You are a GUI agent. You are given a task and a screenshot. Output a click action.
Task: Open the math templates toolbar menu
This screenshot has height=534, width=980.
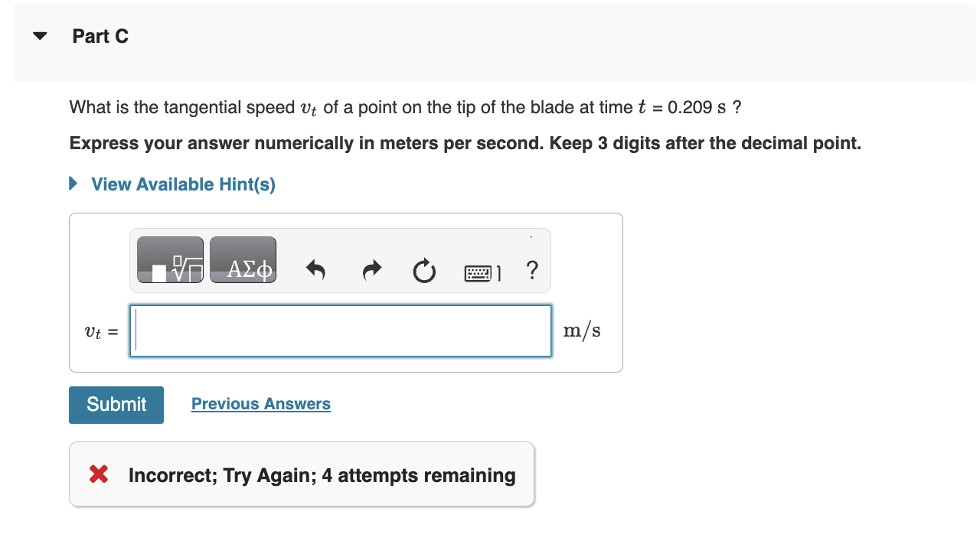170,259
